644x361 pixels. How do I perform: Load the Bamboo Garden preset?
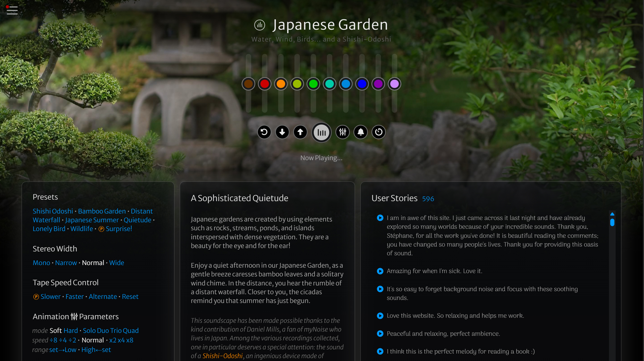102,211
